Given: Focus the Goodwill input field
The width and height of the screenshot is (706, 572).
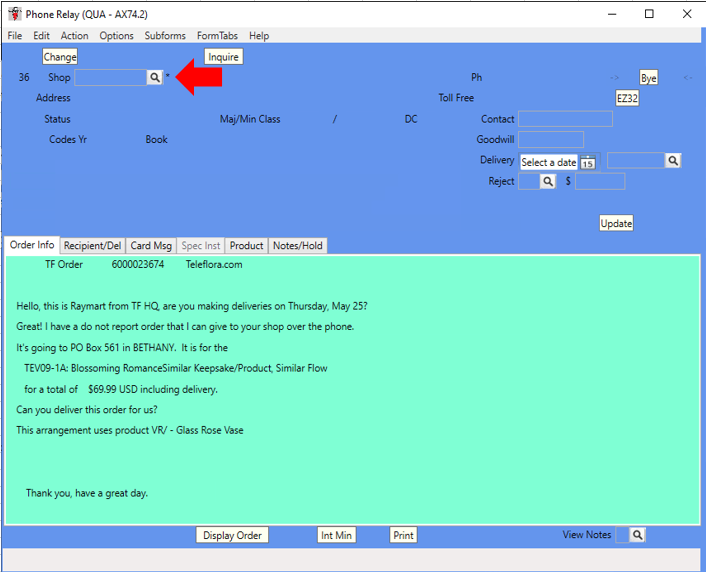Looking at the screenshot, I should click(551, 140).
